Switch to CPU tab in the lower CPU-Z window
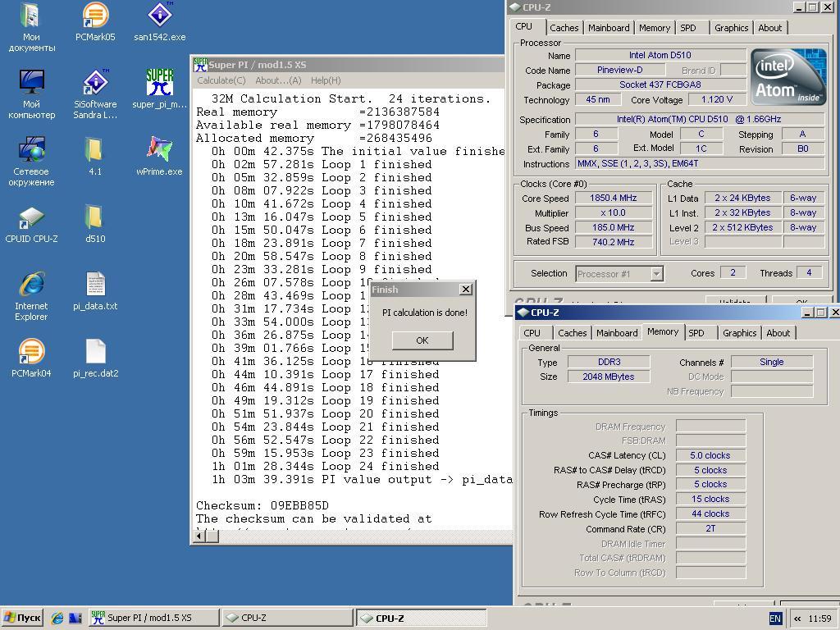Screen dimensions: 840x630 [x=532, y=333]
